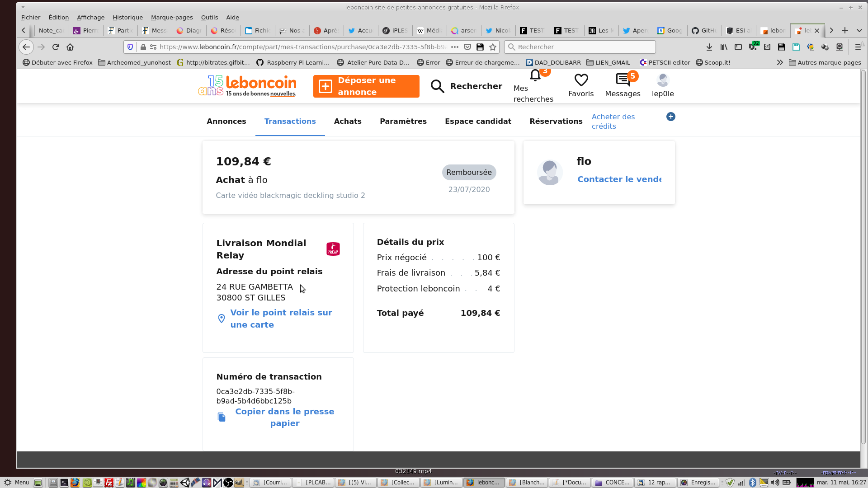Open Messages envelope icon
This screenshot has height=488, width=868.
pyautogui.click(x=623, y=80)
